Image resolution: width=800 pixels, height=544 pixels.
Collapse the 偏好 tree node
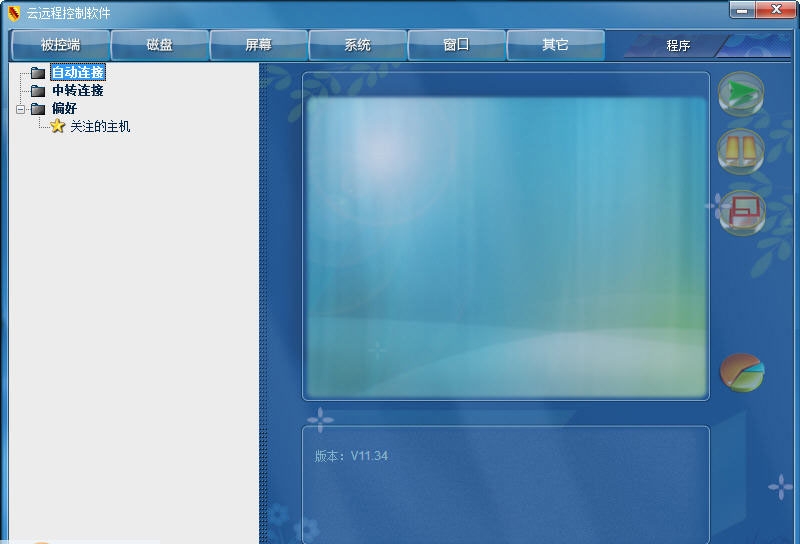point(20,109)
